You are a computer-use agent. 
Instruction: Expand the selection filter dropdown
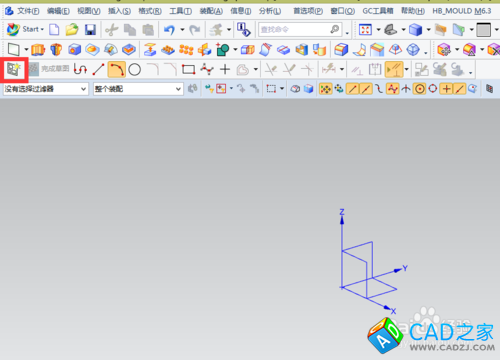click(x=46, y=89)
